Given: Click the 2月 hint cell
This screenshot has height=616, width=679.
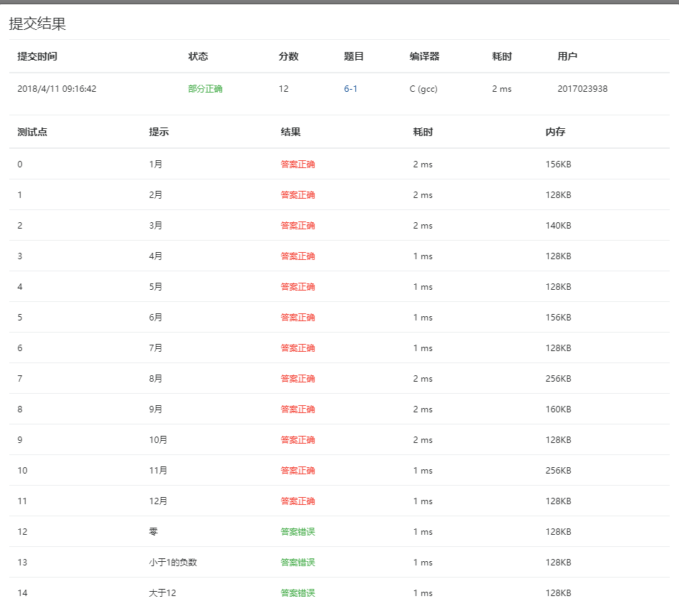Looking at the screenshot, I should coord(156,195).
